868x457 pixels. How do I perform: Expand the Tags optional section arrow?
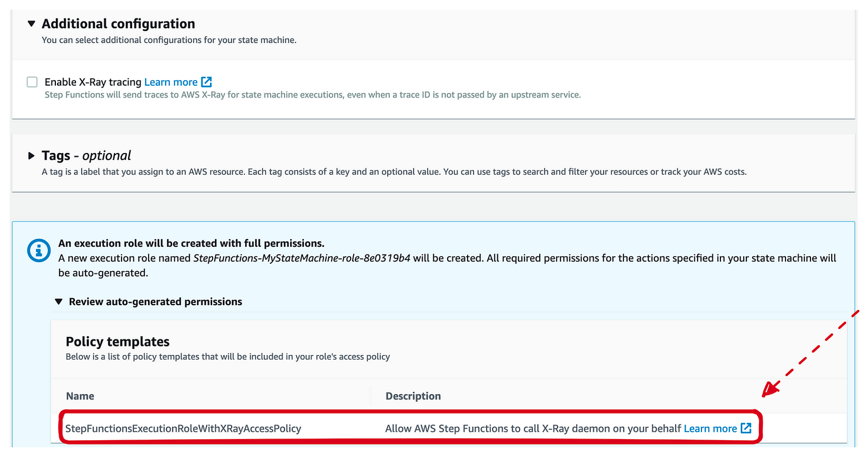31,156
